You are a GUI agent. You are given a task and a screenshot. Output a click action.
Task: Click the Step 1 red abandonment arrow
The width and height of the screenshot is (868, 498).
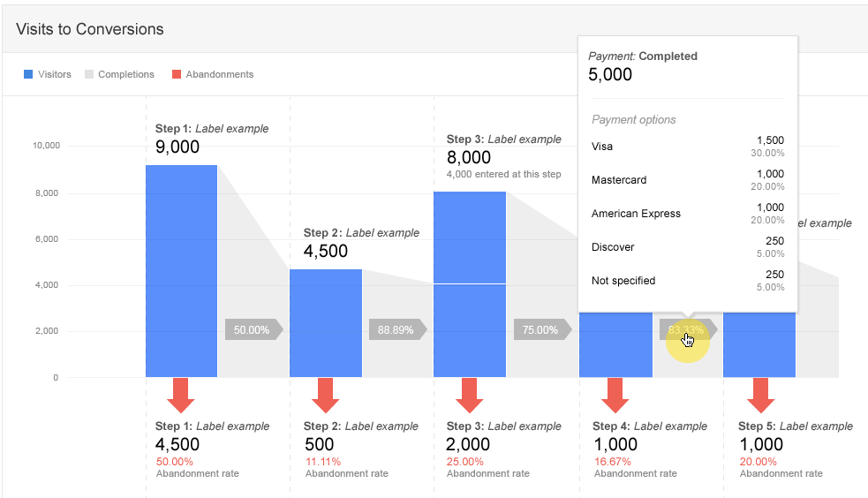point(181,395)
